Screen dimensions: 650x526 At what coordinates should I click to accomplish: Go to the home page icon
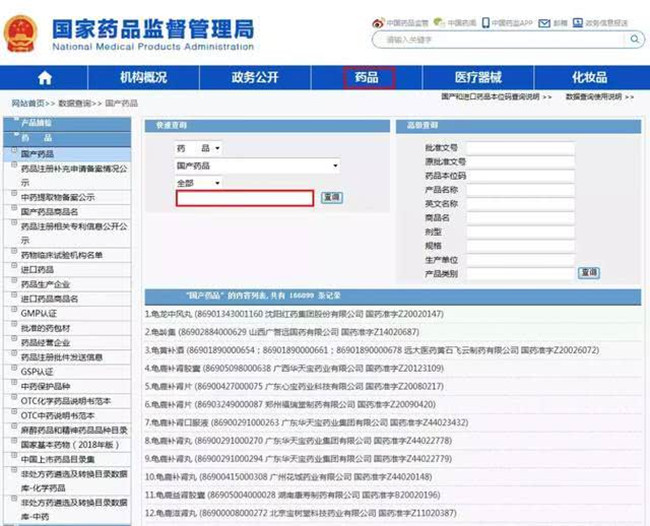[45, 78]
